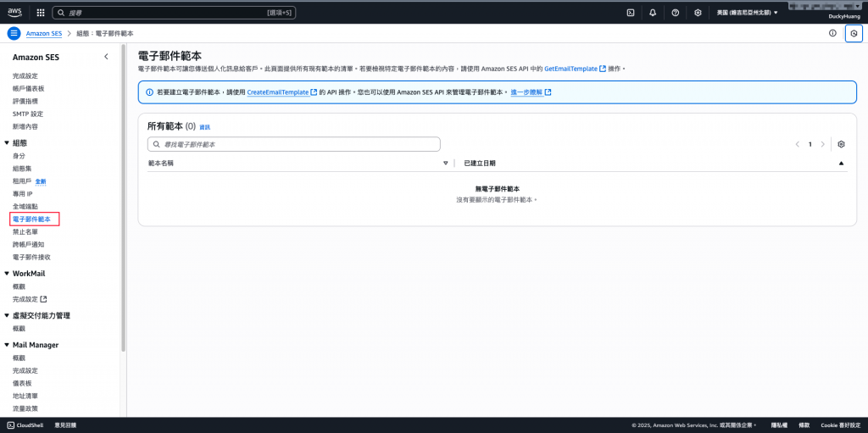Click the 資訊 link next to 所有範本
Image resolution: width=868 pixels, height=433 pixels.
(x=205, y=127)
